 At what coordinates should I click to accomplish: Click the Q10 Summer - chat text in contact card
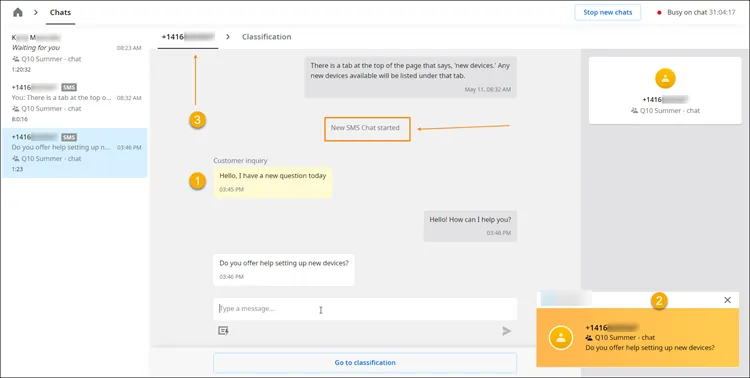coord(670,111)
